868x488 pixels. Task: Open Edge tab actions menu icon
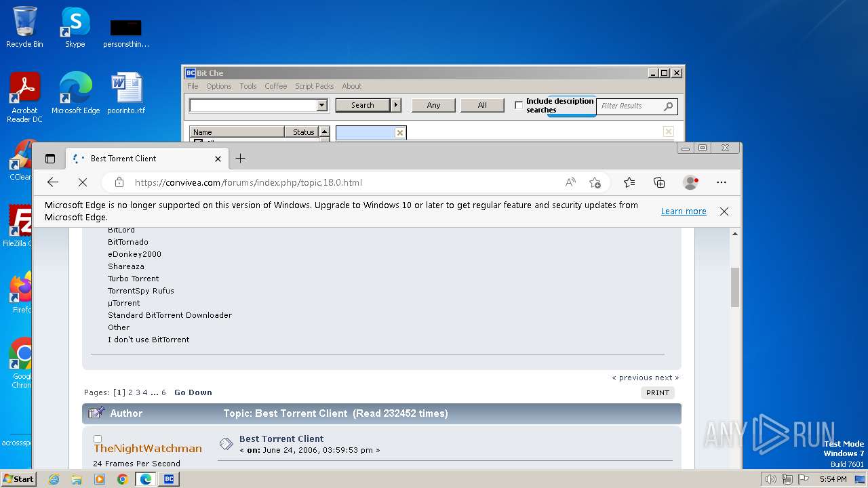tap(50, 159)
